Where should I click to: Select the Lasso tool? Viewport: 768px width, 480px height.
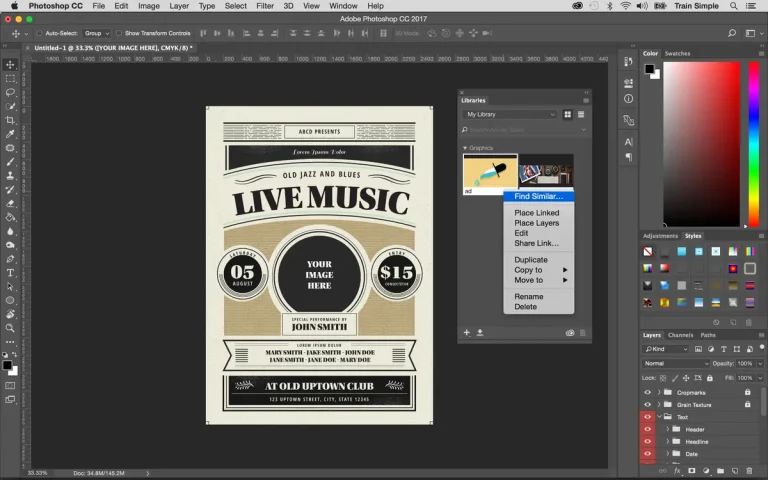10,92
